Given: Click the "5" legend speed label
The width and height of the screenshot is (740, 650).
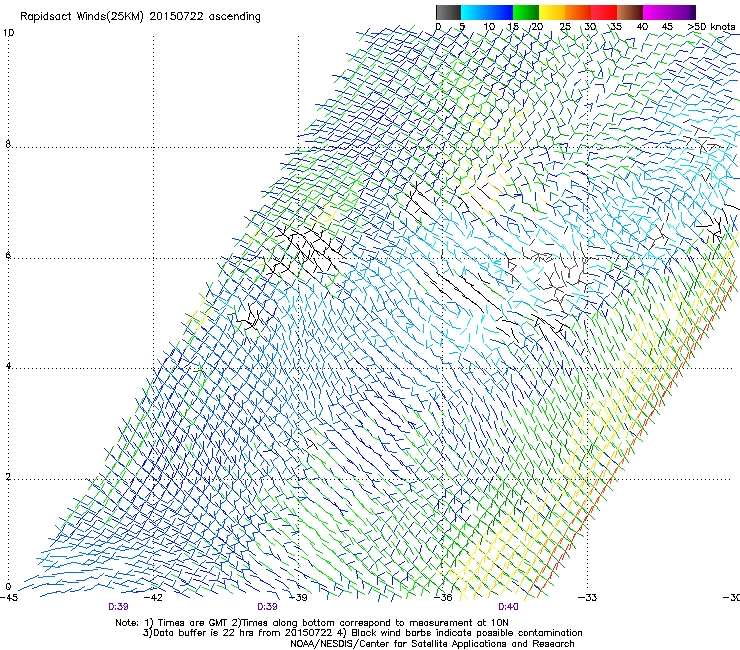Looking at the screenshot, I should point(462,27).
